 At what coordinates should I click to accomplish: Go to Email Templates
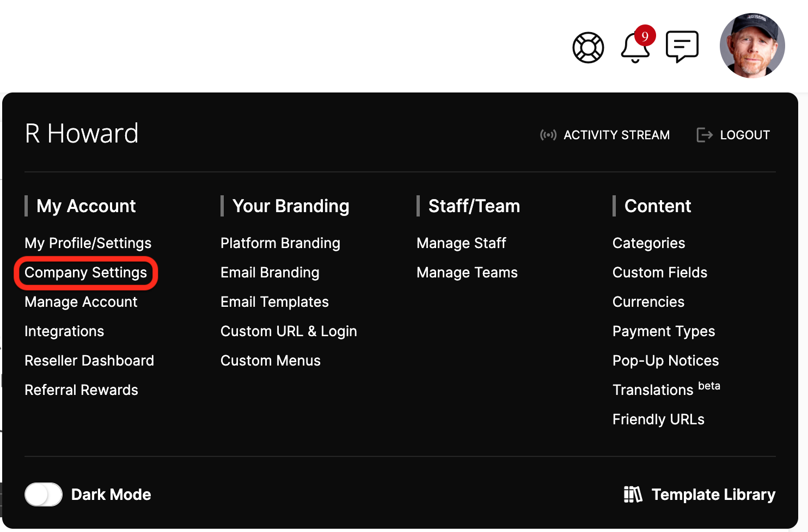(x=274, y=302)
